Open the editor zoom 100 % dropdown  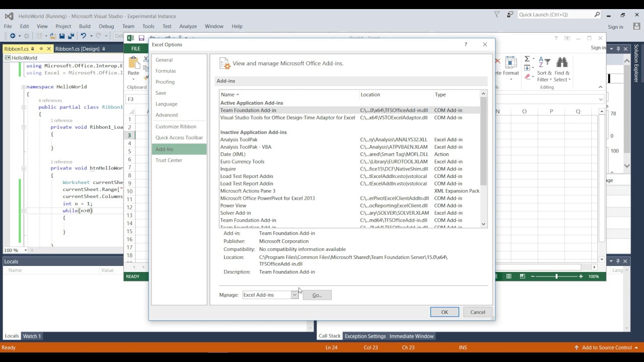coord(26,250)
